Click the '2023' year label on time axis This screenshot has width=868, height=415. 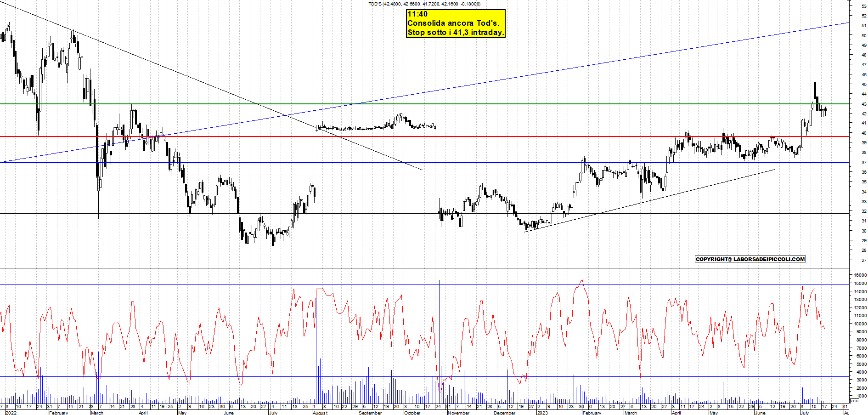coord(542,413)
